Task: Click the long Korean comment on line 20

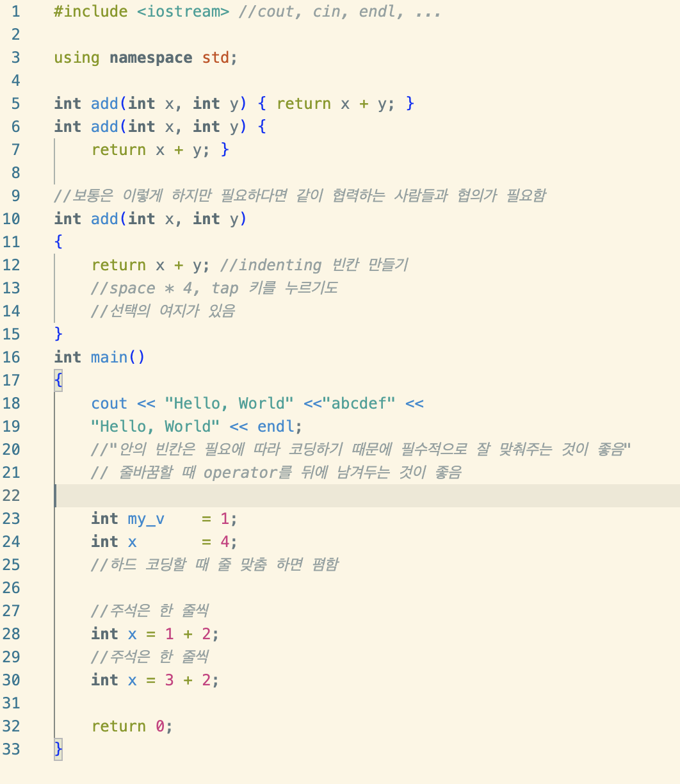Action: [x=361, y=450]
